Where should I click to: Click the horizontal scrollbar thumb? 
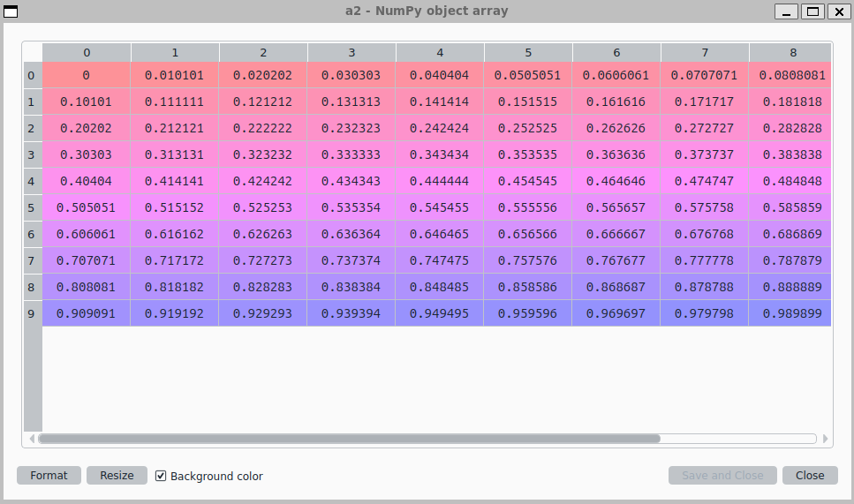pos(350,439)
